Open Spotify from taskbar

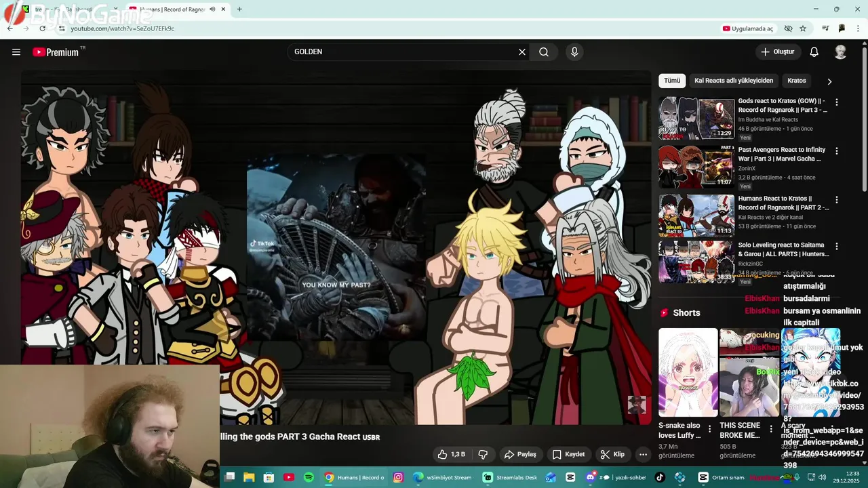[x=309, y=477]
